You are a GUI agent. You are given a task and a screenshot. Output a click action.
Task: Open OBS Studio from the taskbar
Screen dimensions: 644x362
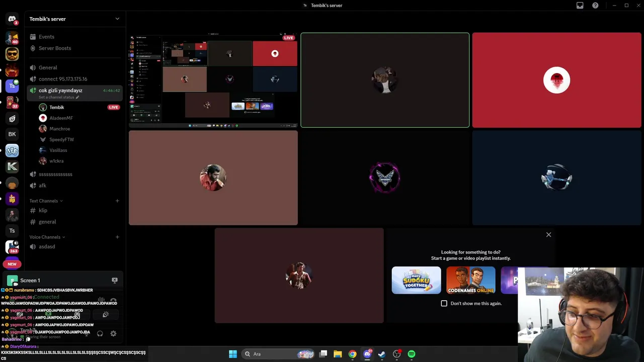tap(397, 354)
